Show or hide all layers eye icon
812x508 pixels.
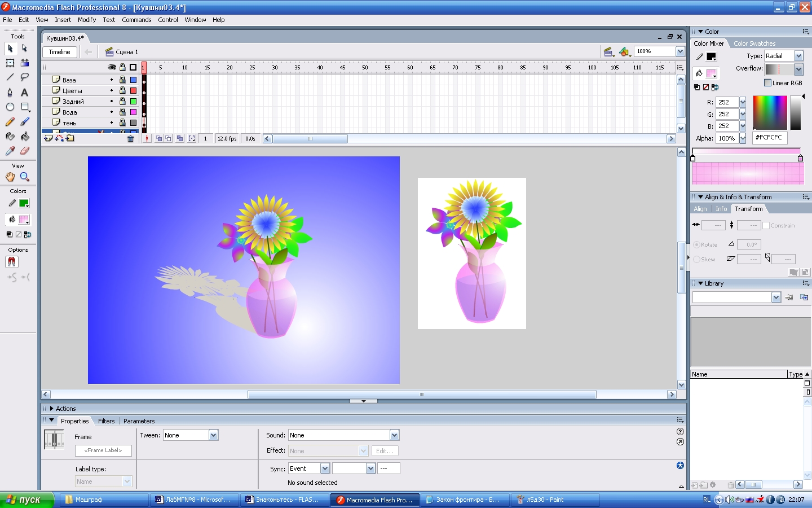coord(112,67)
